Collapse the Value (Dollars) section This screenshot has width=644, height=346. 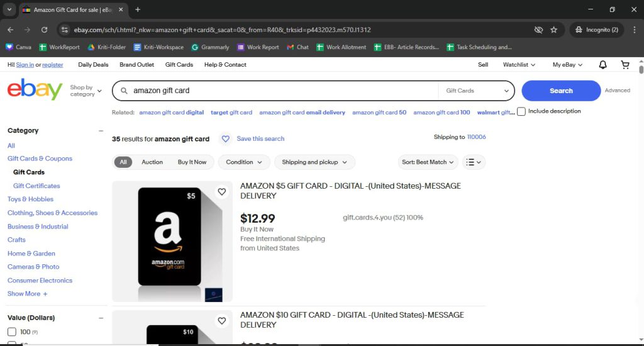(101, 318)
